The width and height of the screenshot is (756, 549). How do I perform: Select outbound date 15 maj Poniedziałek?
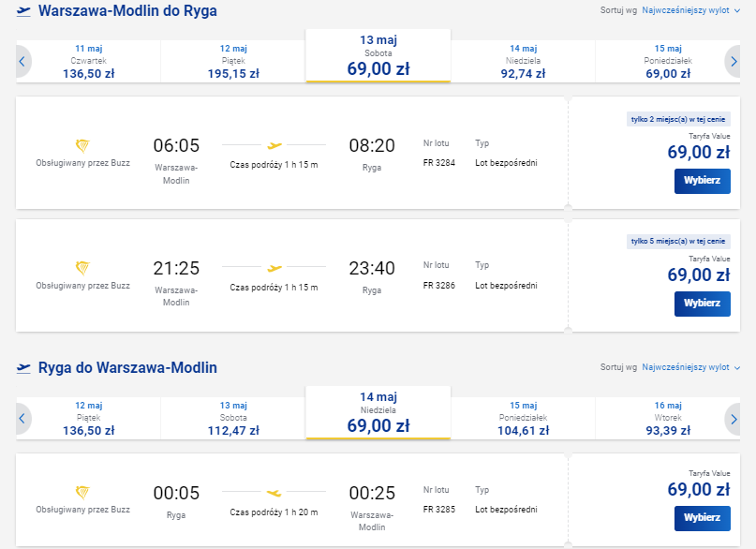click(668, 61)
